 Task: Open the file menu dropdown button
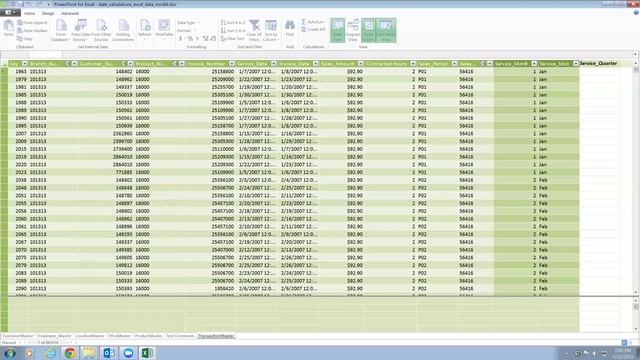[x=10, y=13]
